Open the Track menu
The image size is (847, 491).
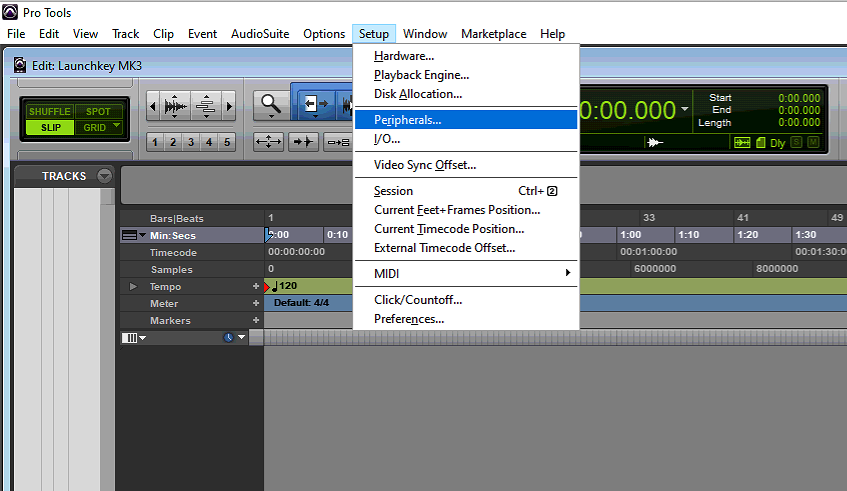pos(125,33)
